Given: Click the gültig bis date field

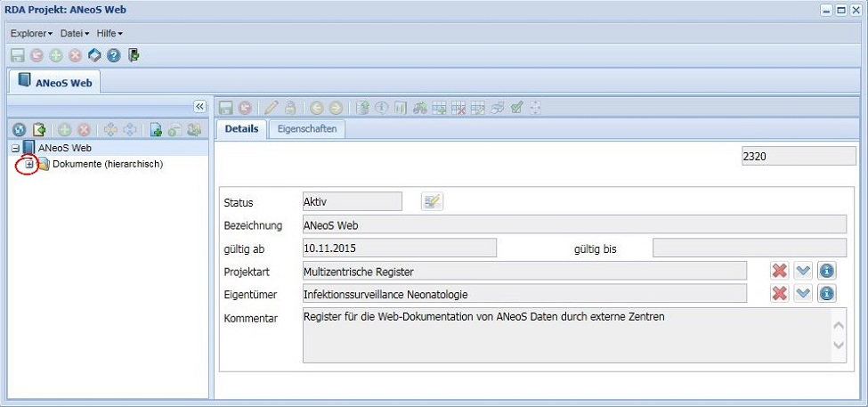Looking at the screenshot, I should (750, 248).
